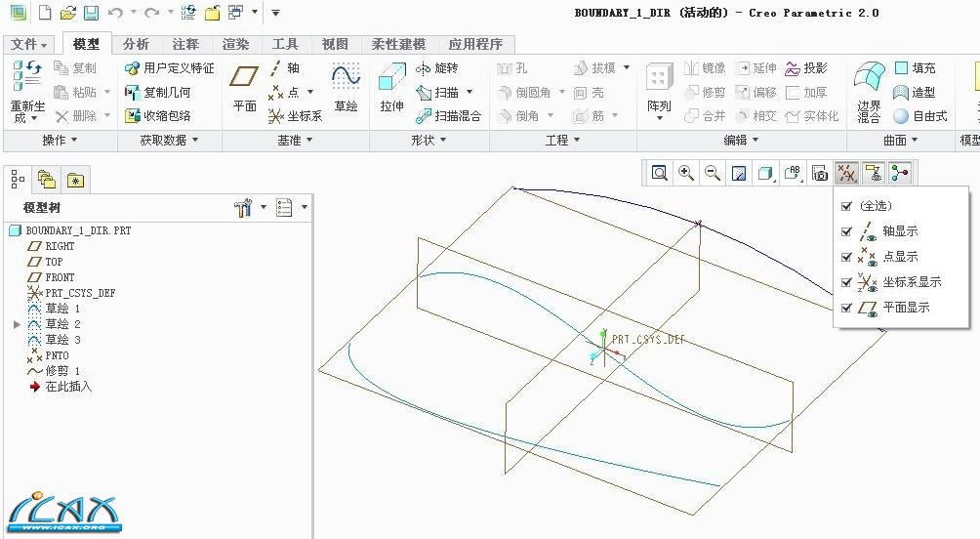Toggle the plane display (平面显示) checkbox

coord(846,308)
